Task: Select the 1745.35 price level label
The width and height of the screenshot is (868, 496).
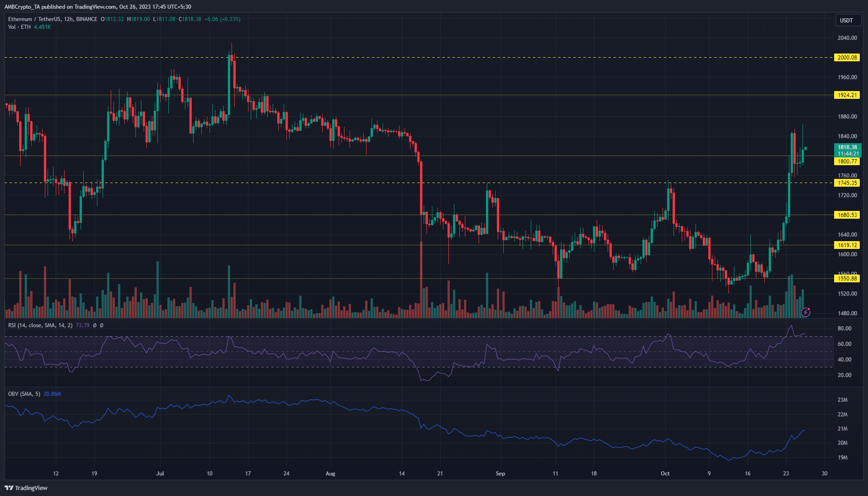Action: (x=847, y=183)
